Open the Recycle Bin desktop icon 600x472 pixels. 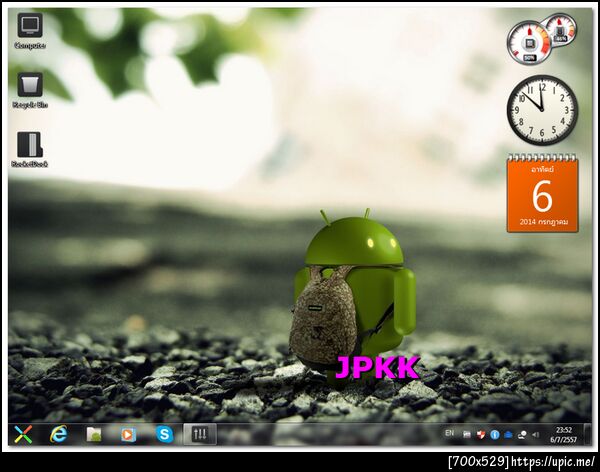pyautogui.click(x=30, y=90)
